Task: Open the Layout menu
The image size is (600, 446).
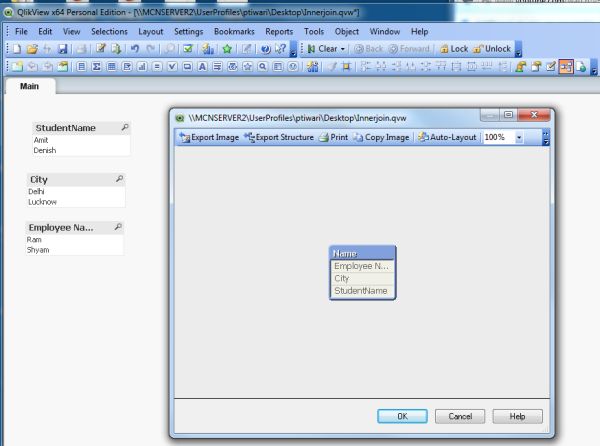Action: (x=151, y=31)
